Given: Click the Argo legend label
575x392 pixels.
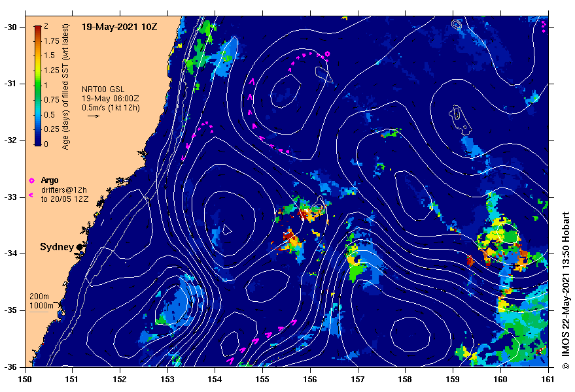Looking at the screenshot, I should pos(50,180).
